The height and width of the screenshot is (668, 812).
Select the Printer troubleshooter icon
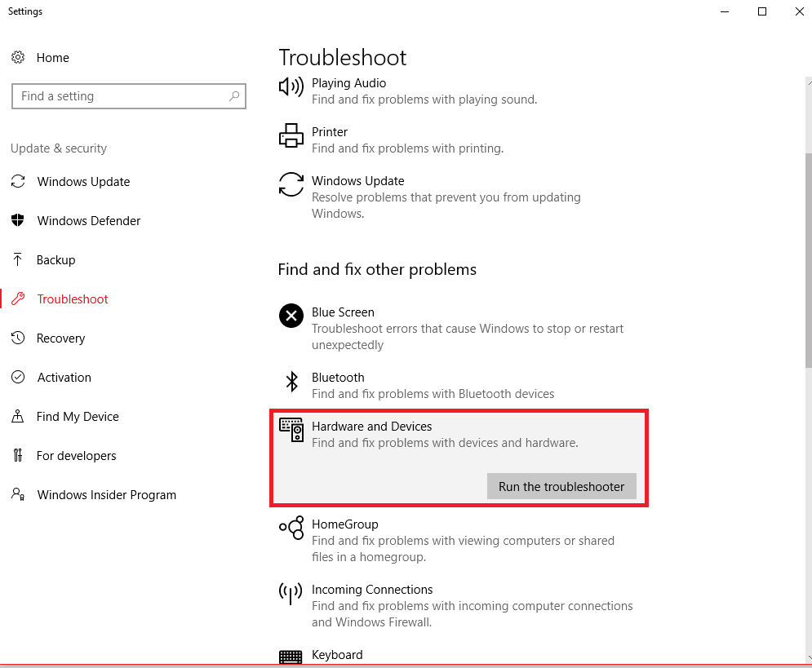click(291, 135)
